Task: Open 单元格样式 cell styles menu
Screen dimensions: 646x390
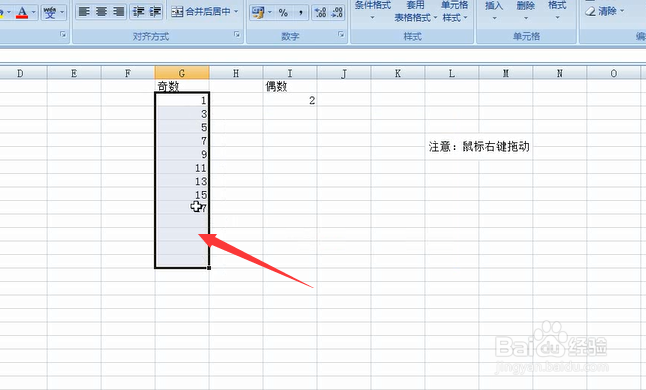Action: (455, 12)
